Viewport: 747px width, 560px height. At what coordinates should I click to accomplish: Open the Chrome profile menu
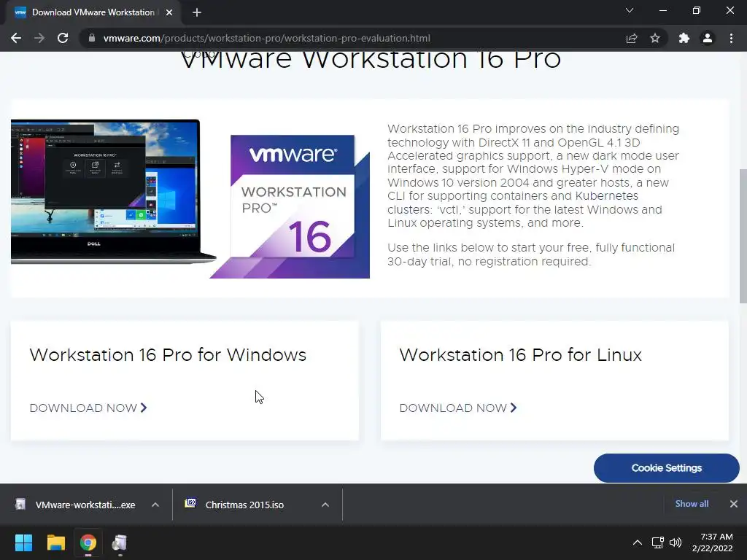[x=708, y=38]
